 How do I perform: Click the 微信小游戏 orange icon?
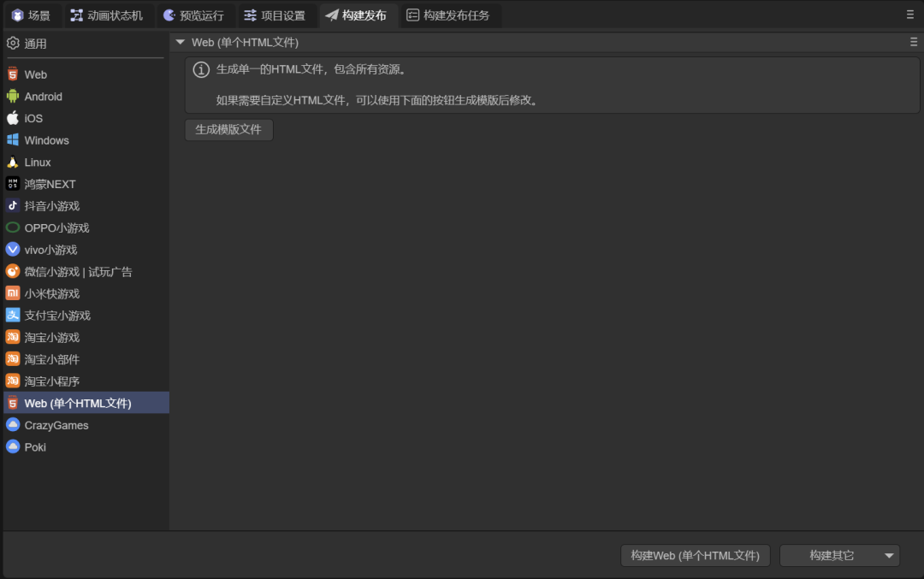point(12,271)
